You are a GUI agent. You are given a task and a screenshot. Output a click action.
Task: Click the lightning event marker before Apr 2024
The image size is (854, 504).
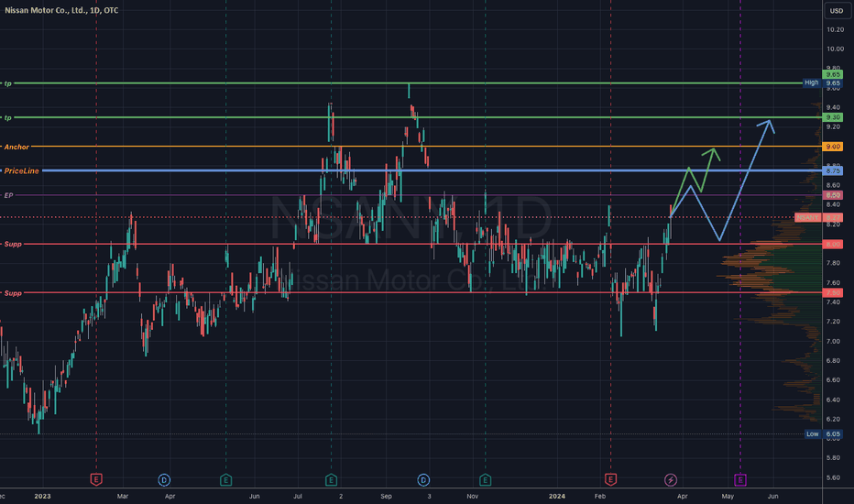click(x=671, y=479)
